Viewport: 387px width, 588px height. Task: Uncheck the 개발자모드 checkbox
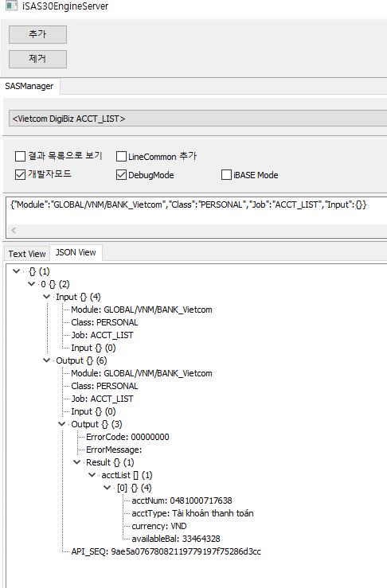point(20,175)
